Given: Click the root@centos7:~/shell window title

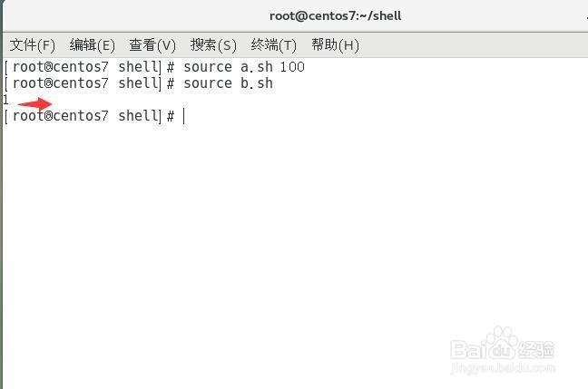Looking at the screenshot, I should [335, 15].
